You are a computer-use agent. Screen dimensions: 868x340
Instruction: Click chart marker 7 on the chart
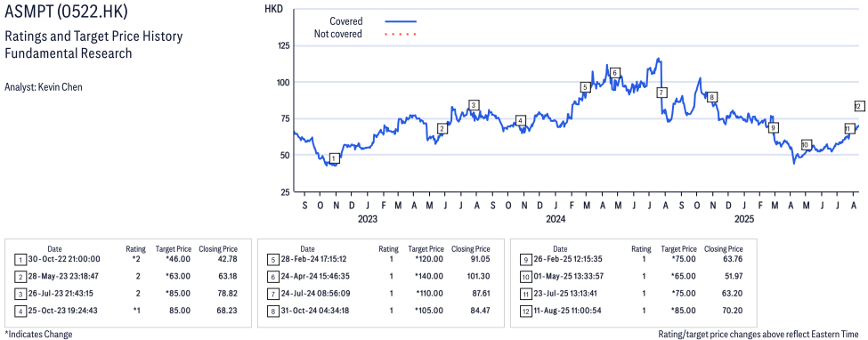661,93
